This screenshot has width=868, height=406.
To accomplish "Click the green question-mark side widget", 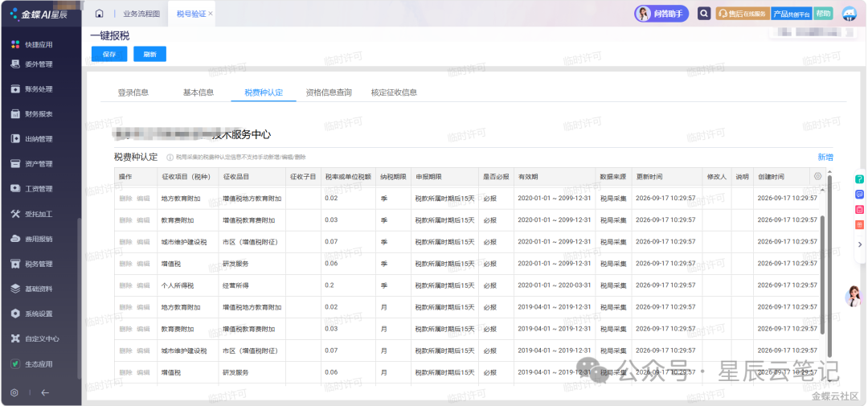I will coord(859,179).
